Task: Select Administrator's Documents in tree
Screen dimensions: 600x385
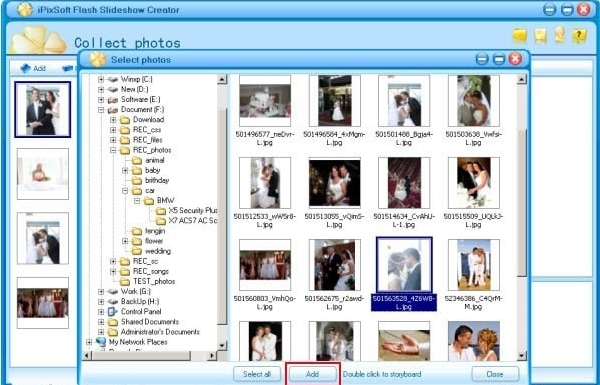Action: coord(160,332)
